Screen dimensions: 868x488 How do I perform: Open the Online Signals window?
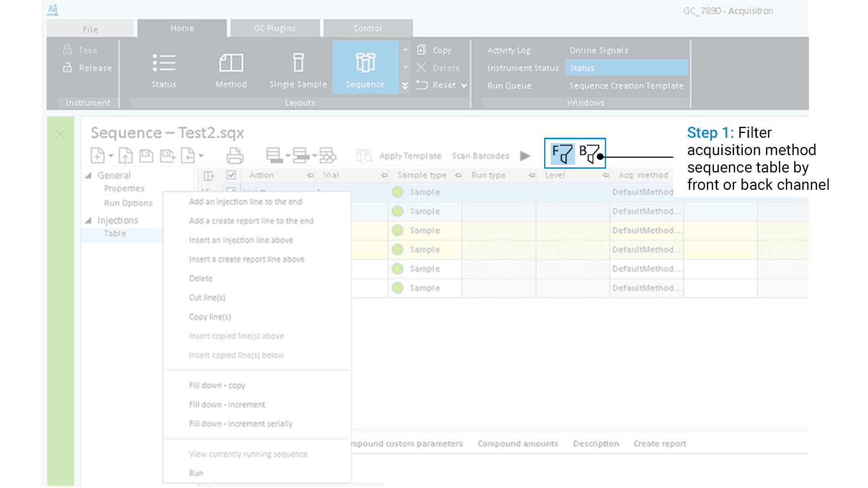pyautogui.click(x=597, y=50)
